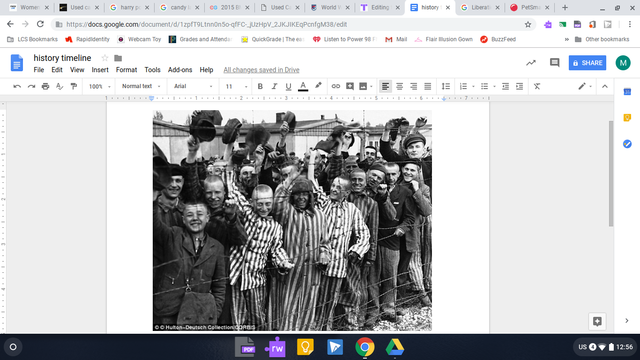Open the Add-ons menu

pyautogui.click(x=180, y=70)
